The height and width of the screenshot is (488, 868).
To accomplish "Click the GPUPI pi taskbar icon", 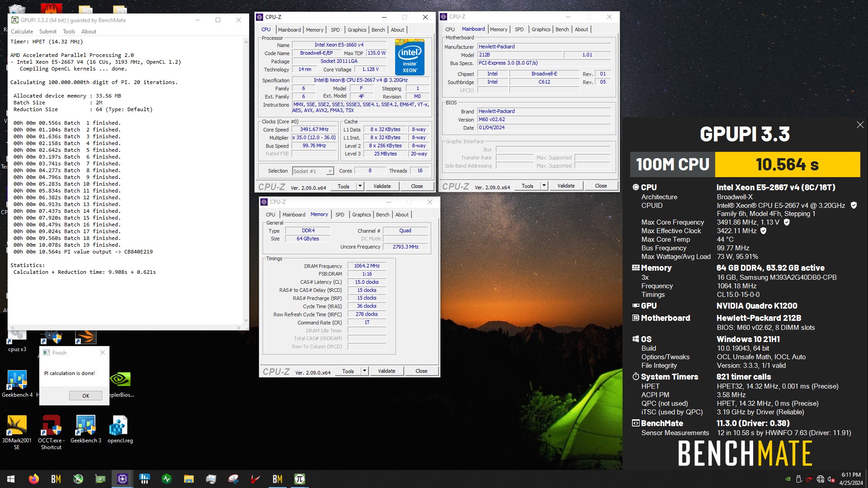I will click(x=300, y=479).
